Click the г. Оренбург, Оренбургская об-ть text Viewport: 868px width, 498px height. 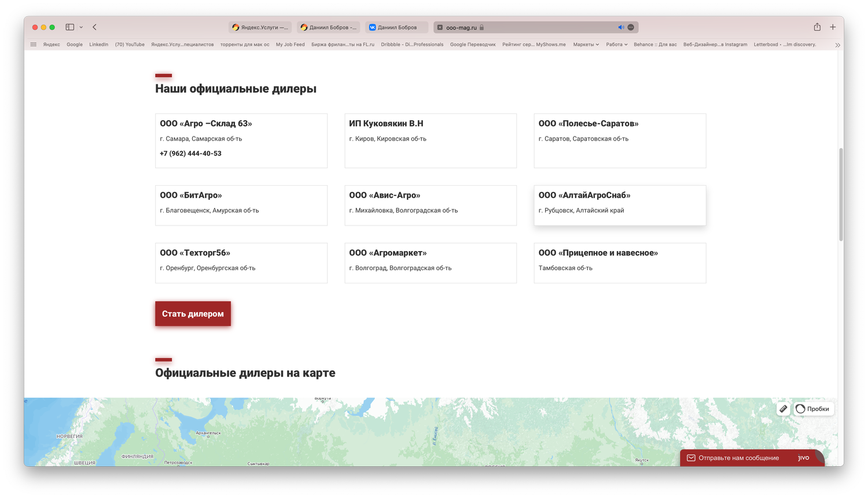pos(208,268)
